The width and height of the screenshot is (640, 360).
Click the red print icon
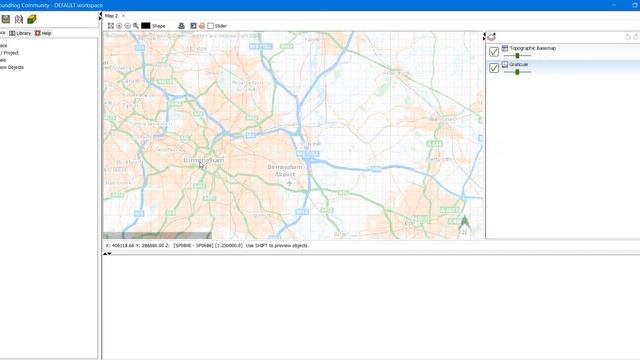pyautogui.click(x=202, y=26)
